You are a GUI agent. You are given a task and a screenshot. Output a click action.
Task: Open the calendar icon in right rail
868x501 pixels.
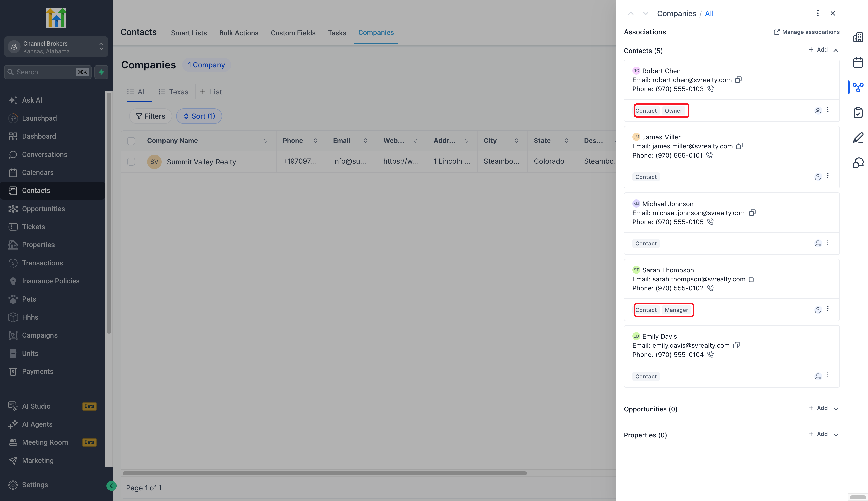pos(858,62)
